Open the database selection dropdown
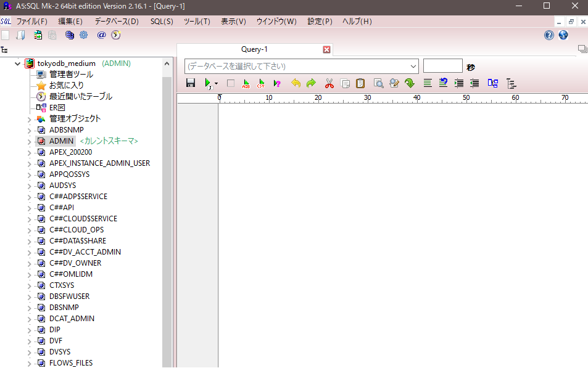The image size is (588, 368). 413,66
